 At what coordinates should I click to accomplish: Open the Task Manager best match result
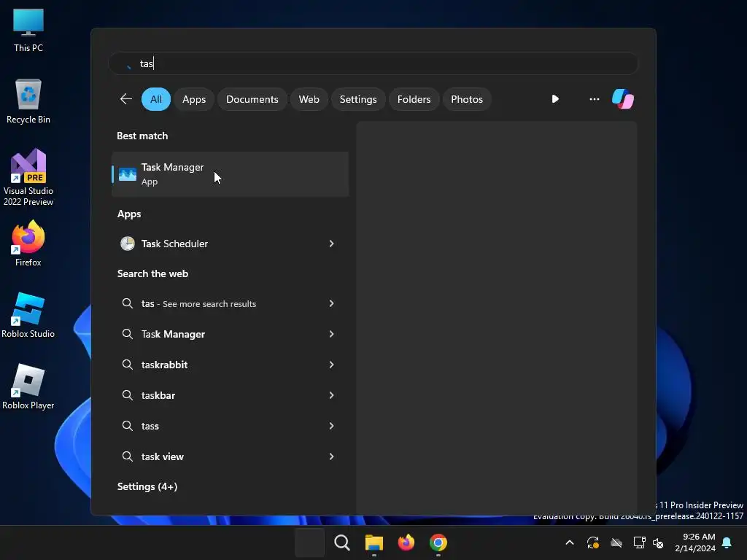click(230, 174)
